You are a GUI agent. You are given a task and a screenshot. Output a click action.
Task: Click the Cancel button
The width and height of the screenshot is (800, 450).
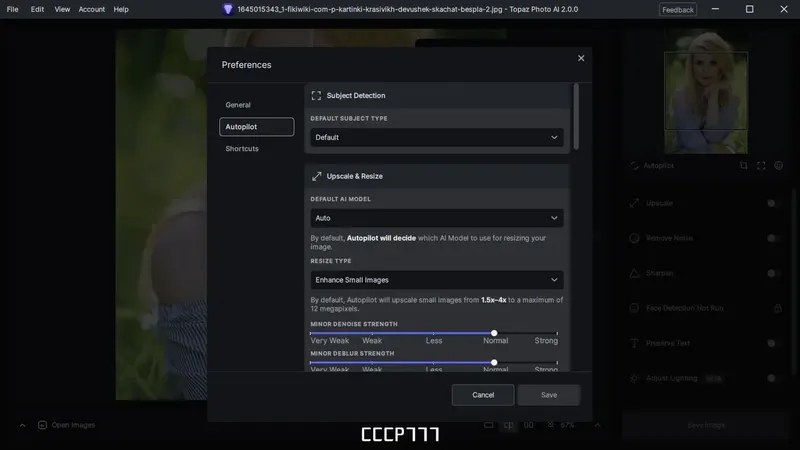click(x=483, y=395)
